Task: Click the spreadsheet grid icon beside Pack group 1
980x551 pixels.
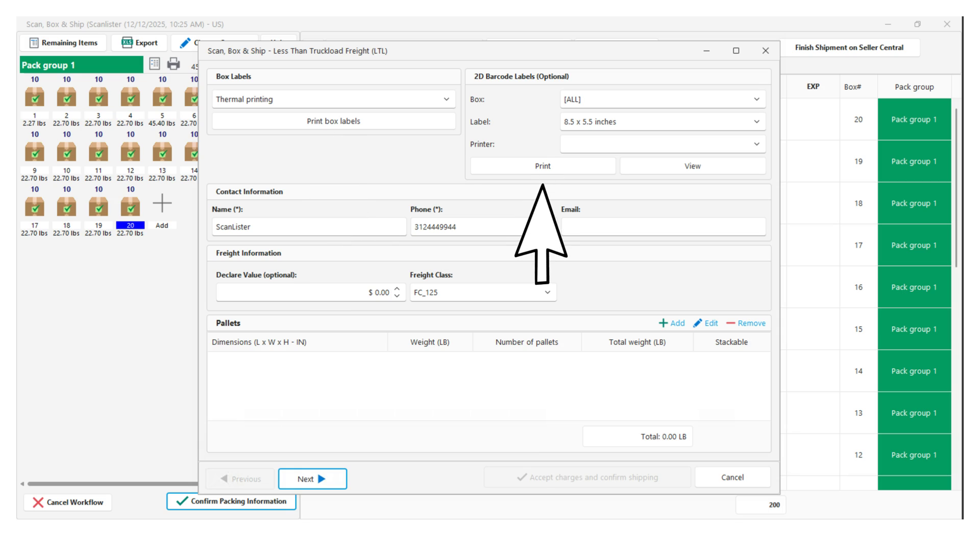Action: [154, 65]
